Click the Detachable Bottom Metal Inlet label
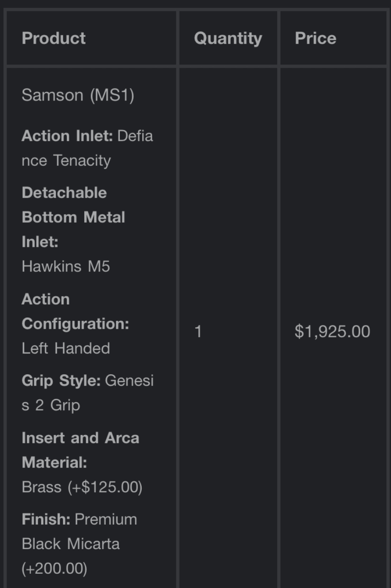 [73, 217]
